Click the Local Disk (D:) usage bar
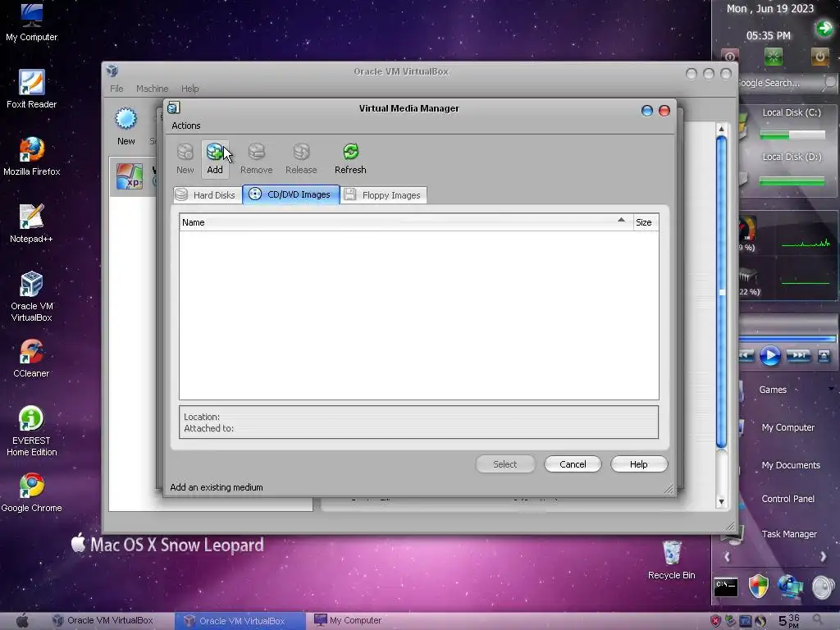Viewport: 840px width, 630px height. pyautogui.click(x=792, y=181)
